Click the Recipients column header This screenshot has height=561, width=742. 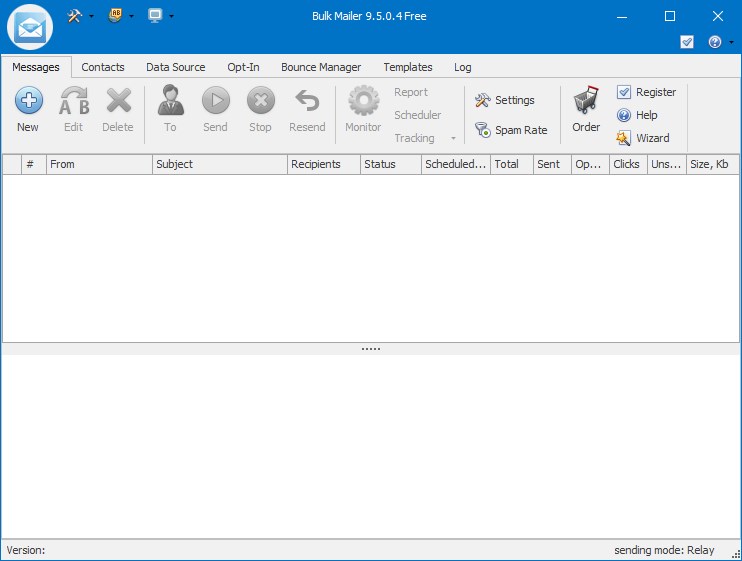pos(323,164)
